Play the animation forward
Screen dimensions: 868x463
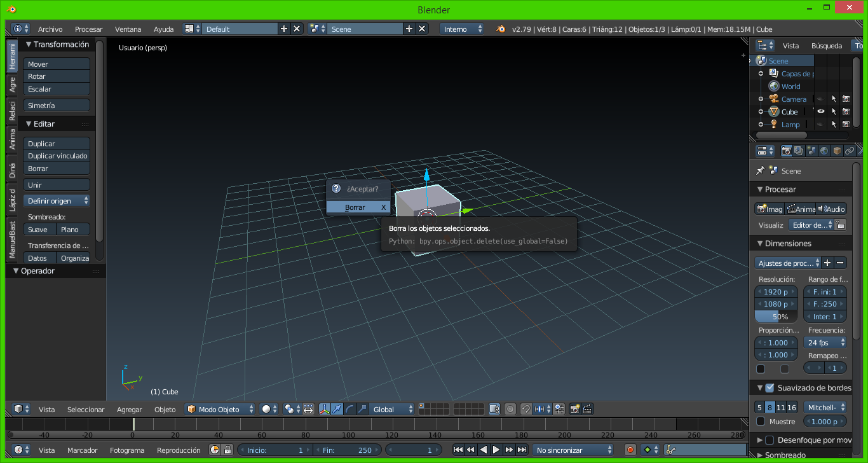point(496,450)
